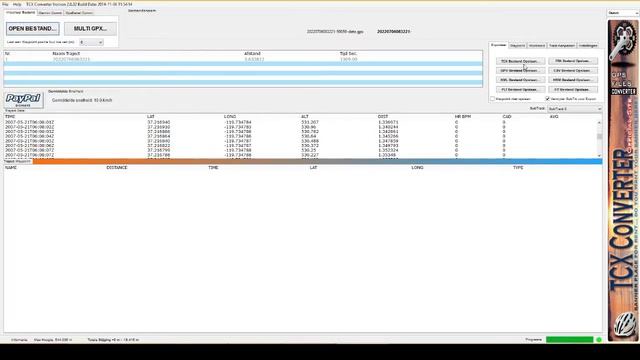Click the green progress bar
This screenshot has height=360, width=640.
(569, 340)
